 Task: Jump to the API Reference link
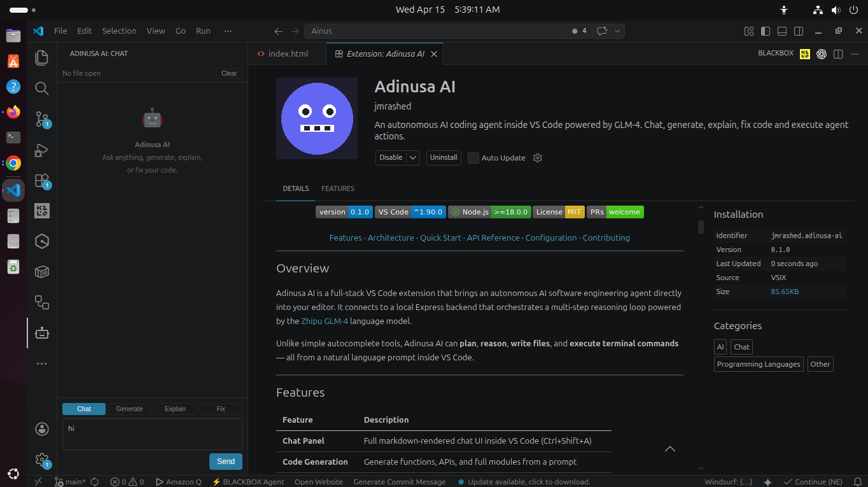click(493, 237)
